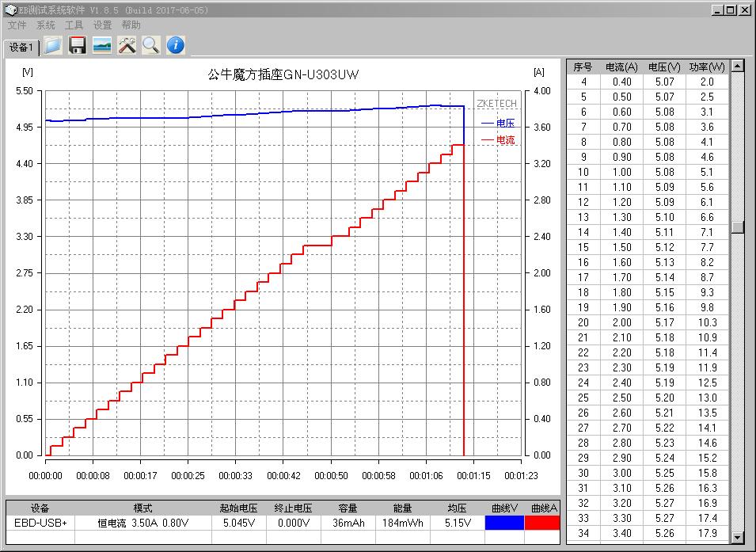Click the save picture image icon
The width and height of the screenshot is (756, 552).
[x=102, y=45]
